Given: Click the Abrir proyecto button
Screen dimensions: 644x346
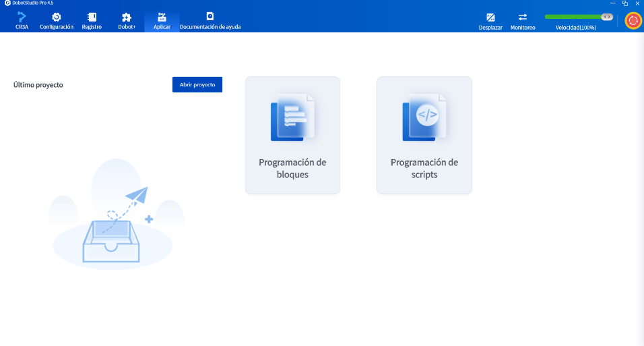Looking at the screenshot, I should click(x=197, y=85).
